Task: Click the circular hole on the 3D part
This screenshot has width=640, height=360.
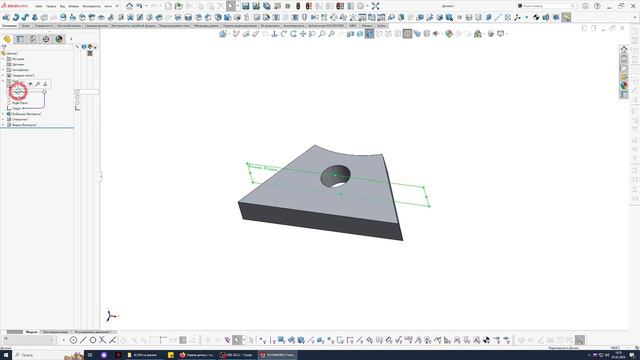Action: (x=336, y=176)
